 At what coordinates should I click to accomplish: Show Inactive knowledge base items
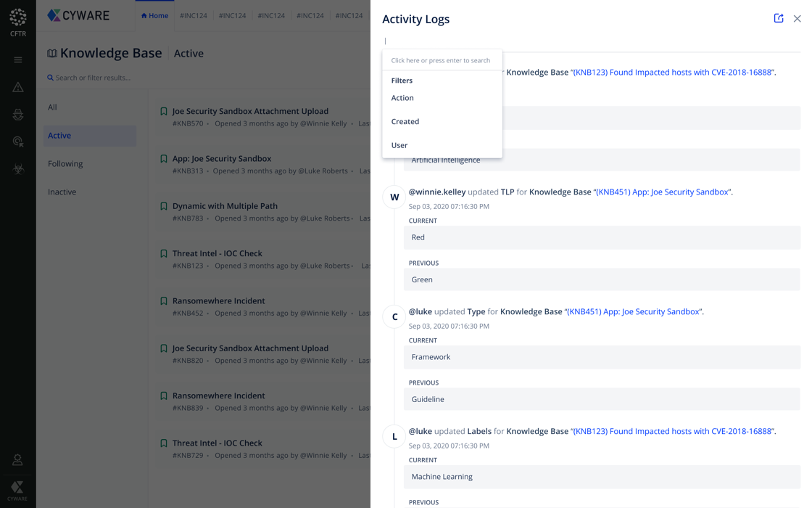point(62,192)
